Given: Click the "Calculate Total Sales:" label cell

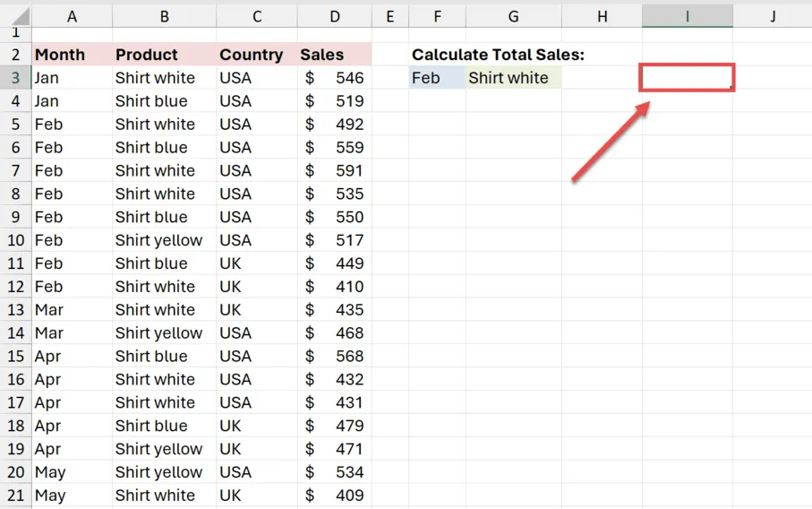Looking at the screenshot, I should point(497,55).
